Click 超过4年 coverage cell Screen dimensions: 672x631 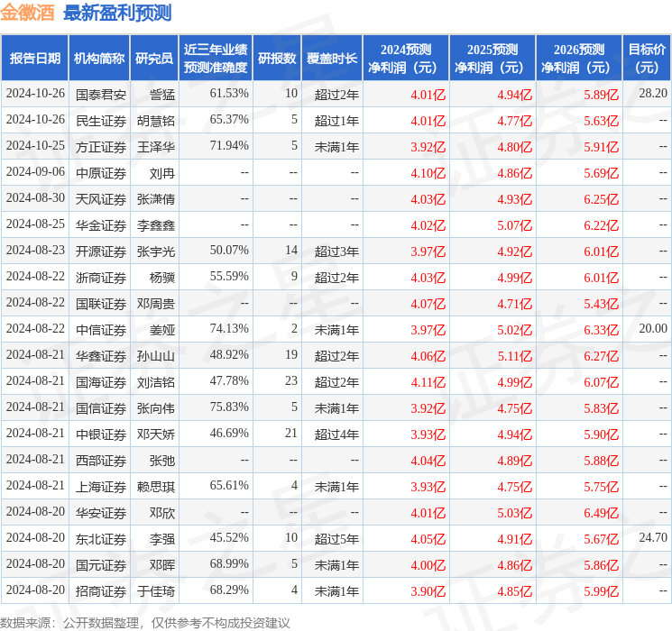coord(336,434)
